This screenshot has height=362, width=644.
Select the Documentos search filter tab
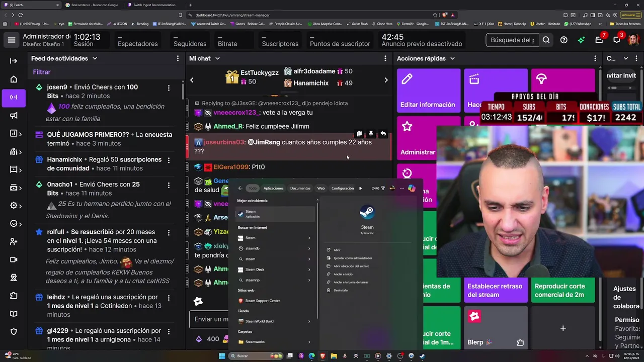coord(300,188)
